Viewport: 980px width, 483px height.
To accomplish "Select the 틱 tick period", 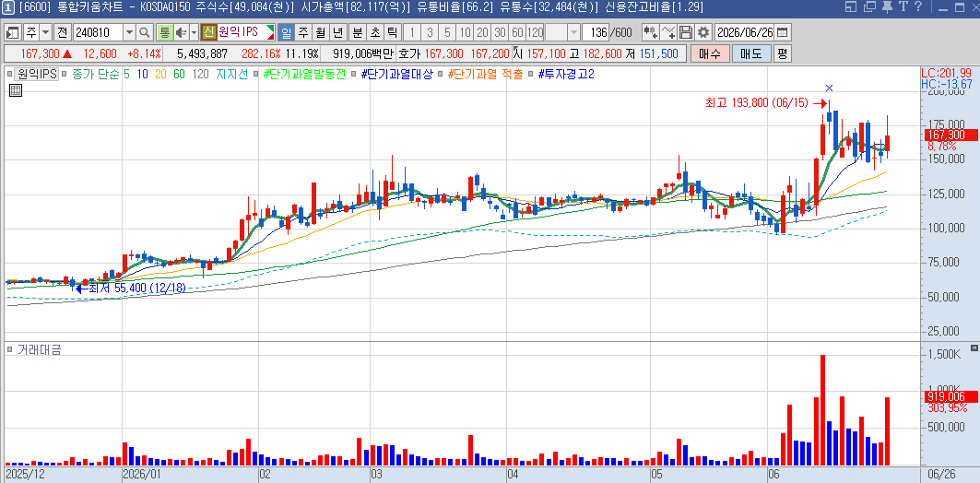I will [x=393, y=32].
